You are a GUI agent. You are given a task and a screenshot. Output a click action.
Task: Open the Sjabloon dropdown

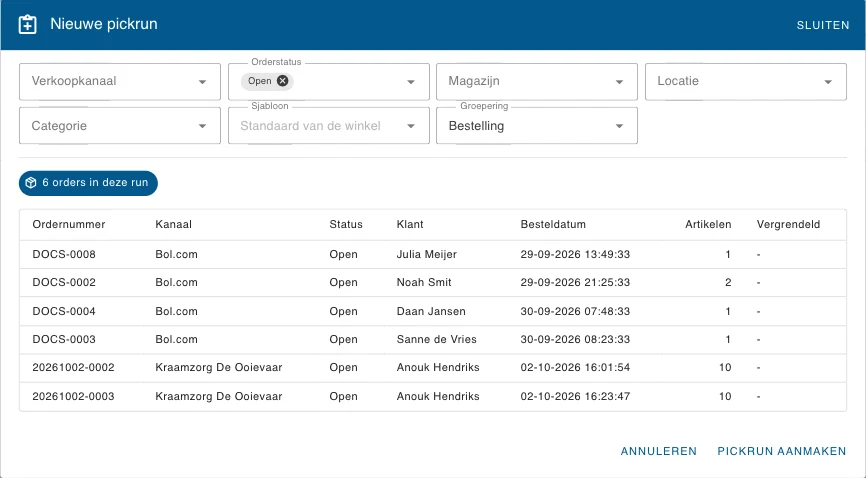[329, 126]
